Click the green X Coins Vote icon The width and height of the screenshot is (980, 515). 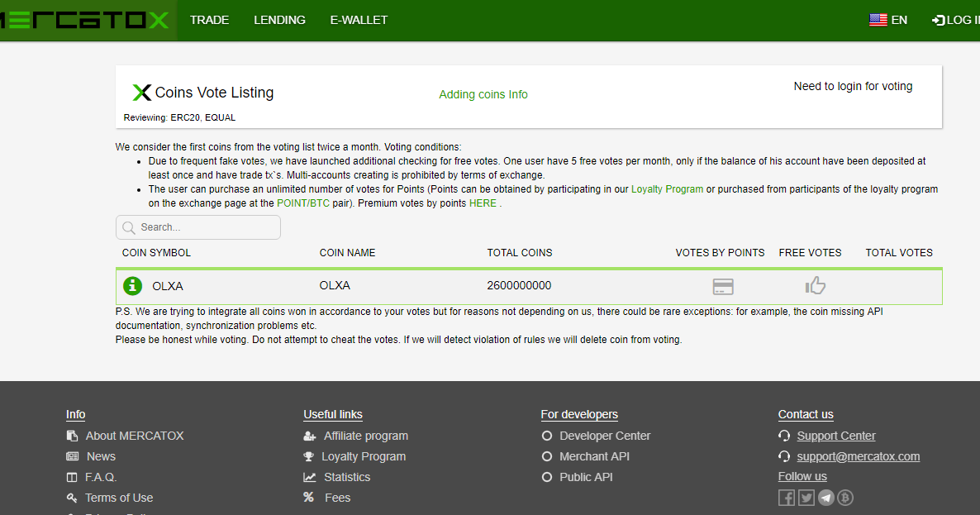coord(142,93)
